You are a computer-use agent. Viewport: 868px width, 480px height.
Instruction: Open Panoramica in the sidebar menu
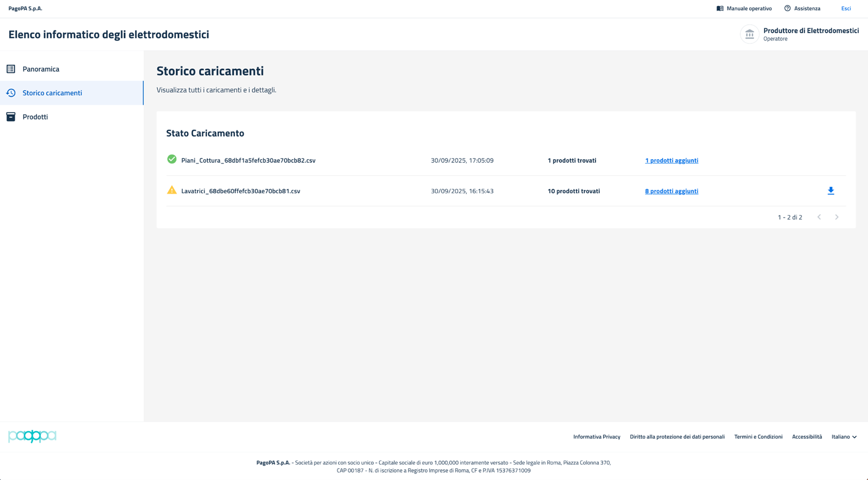41,69
